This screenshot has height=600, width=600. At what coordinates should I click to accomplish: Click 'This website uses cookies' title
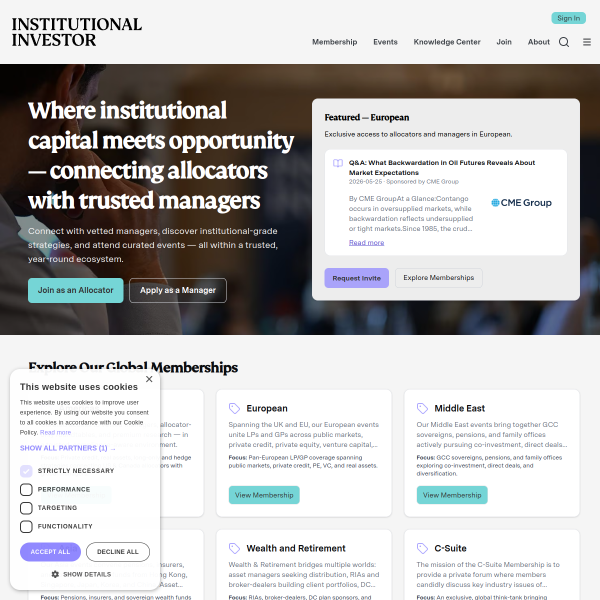pyautogui.click(x=78, y=387)
